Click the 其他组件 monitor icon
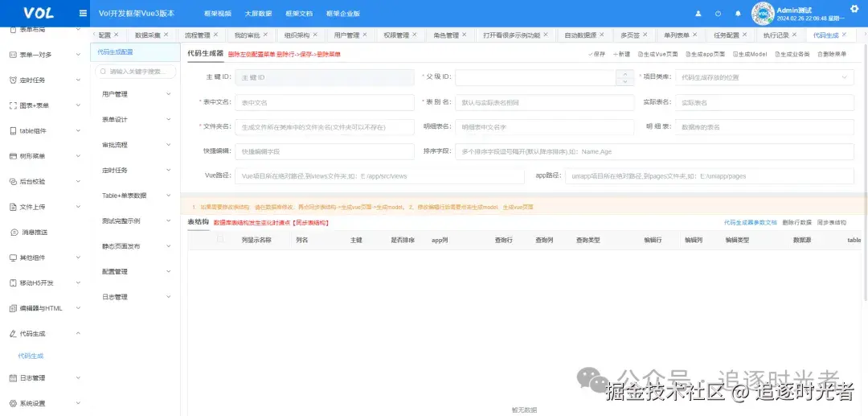Viewport: 868px width, 416px height. click(14, 258)
